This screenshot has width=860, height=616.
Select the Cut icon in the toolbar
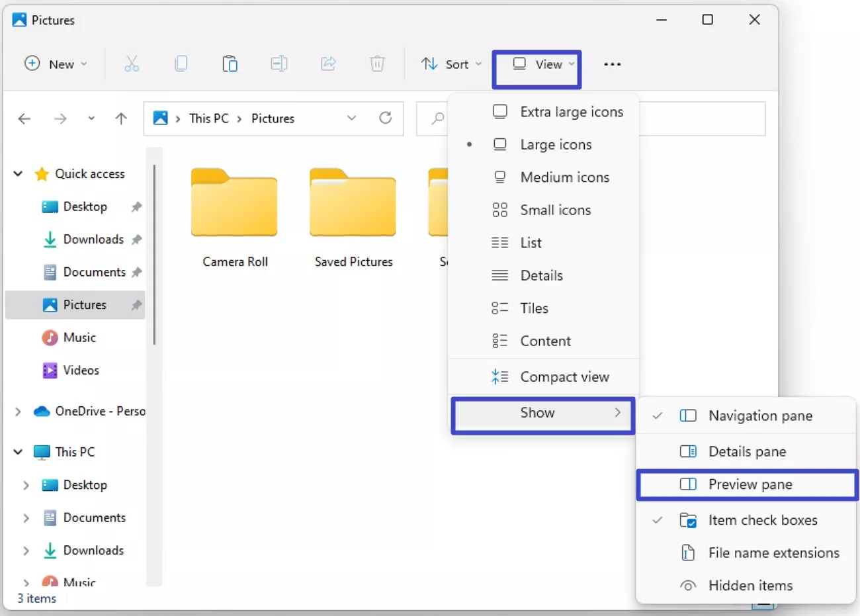[x=132, y=64]
